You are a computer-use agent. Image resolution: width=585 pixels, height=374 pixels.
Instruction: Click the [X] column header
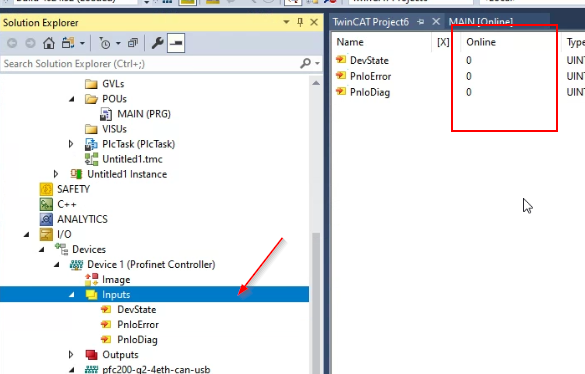click(x=443, y=42)
